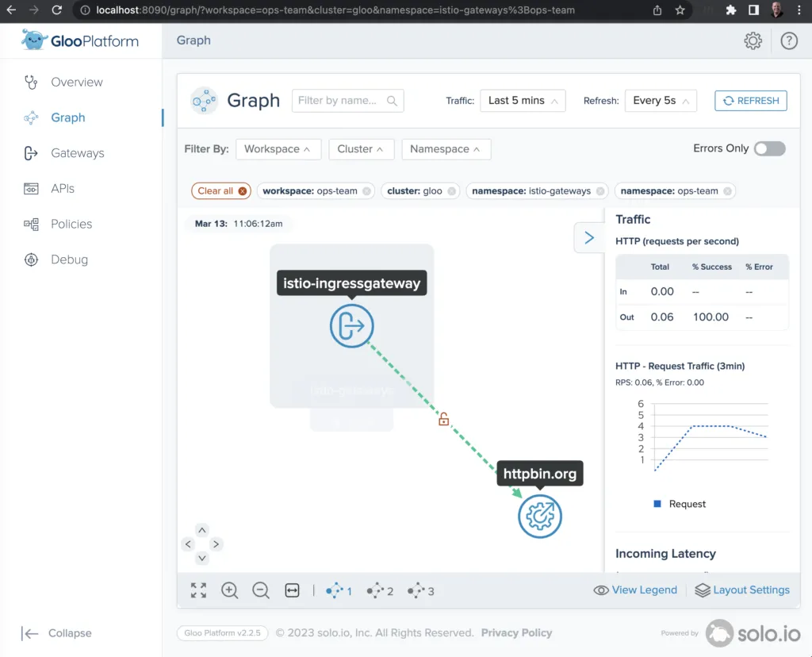Open the Privacy Policy link
Image resolution: width=812 pixels, height=657 pixels.
[516, 632]
